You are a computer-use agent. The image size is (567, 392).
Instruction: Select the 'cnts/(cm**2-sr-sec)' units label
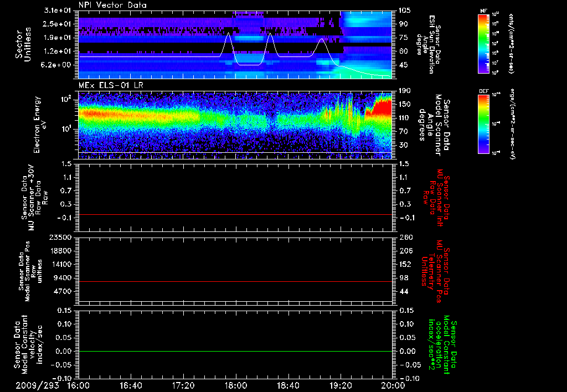(x=511, y=43)
